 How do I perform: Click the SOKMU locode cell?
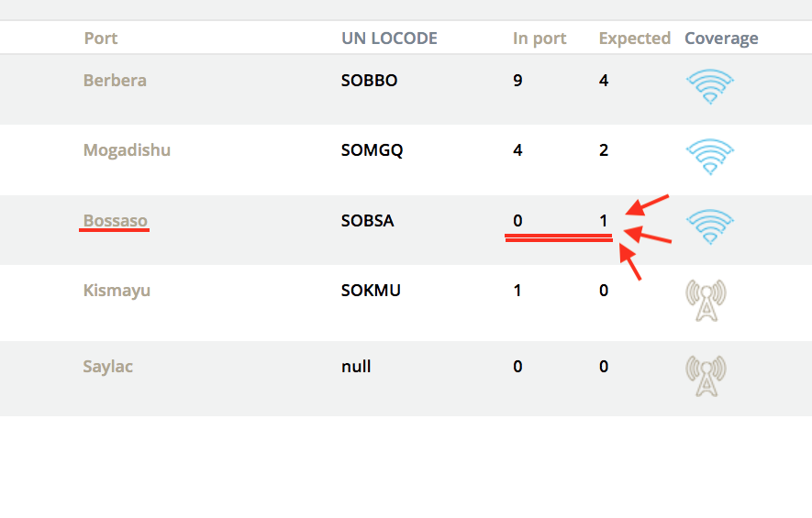(x=371, y=291)
